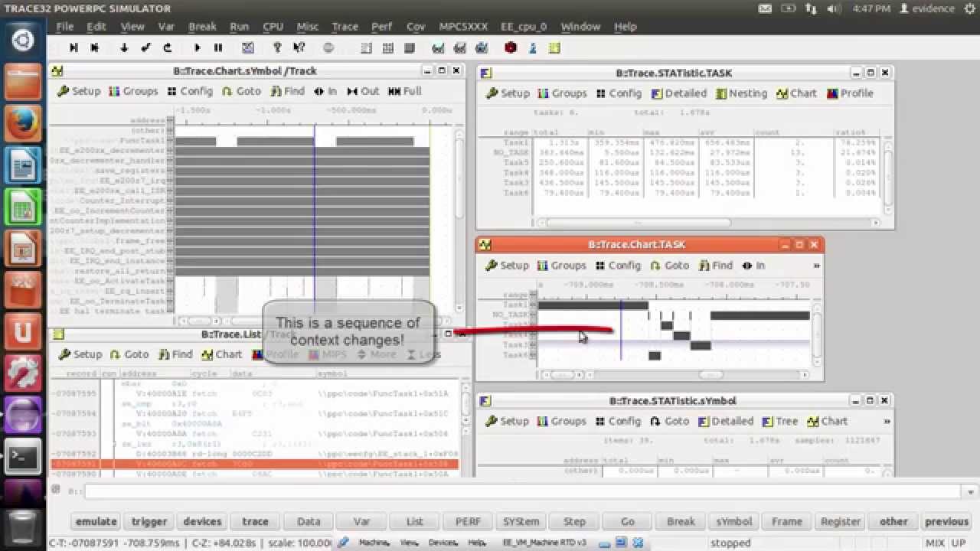Click the Help question mark icon

point(277,47)
